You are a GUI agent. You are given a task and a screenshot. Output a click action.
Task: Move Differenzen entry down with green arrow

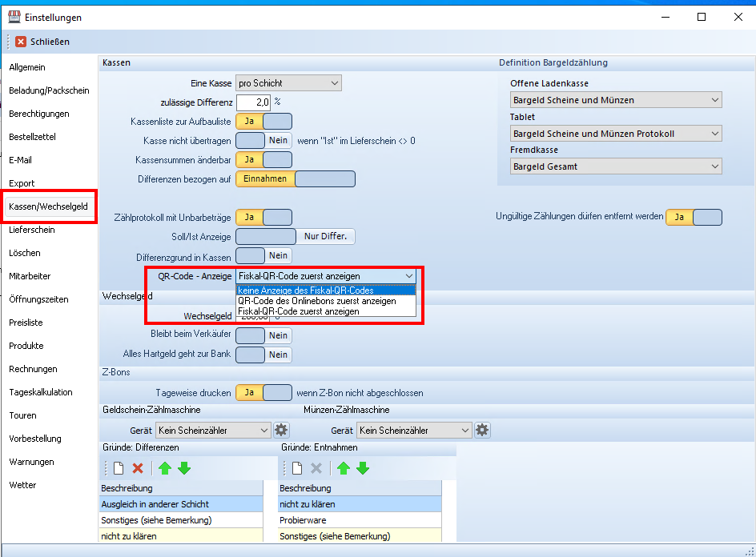184,468
